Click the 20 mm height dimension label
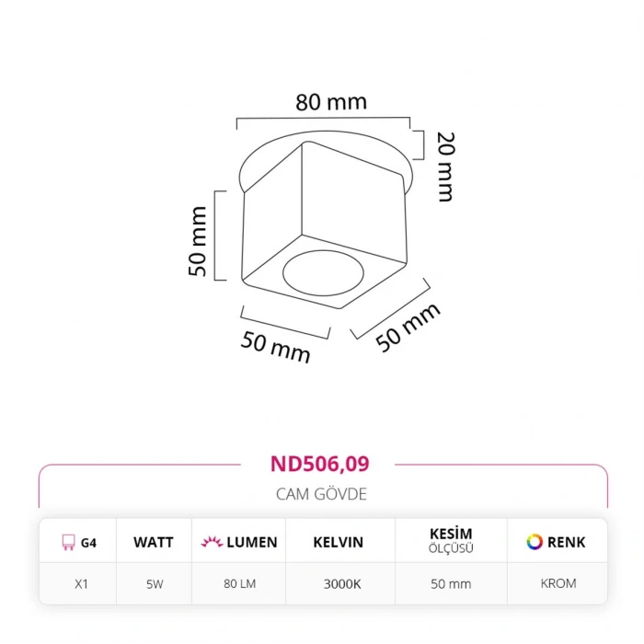644x644 pixels. 444,167
